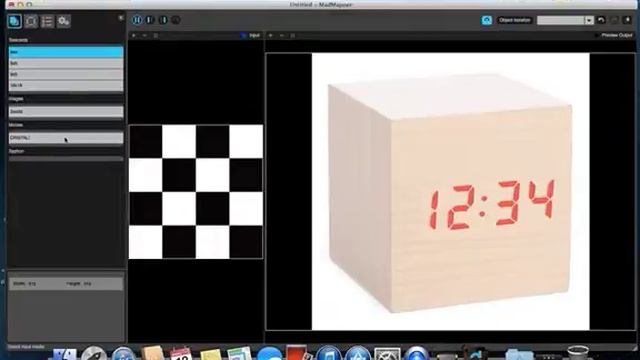The image size is (640, 360).
Task: Click the highlighted pause playback button
Action: pos(137,20)
